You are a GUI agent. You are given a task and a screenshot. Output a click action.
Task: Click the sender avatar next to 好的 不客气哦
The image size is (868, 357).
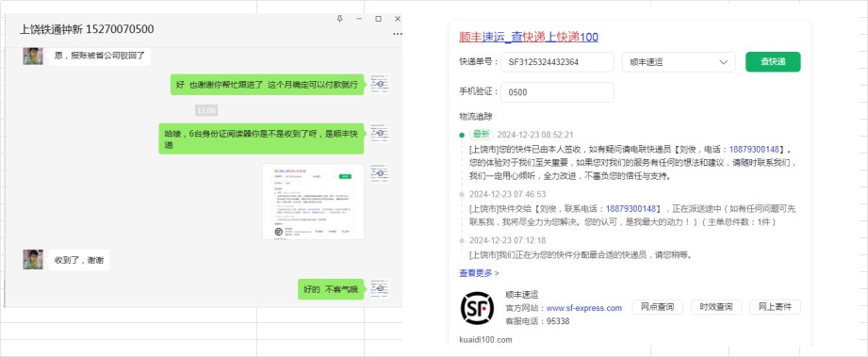(x=380, y=289)
